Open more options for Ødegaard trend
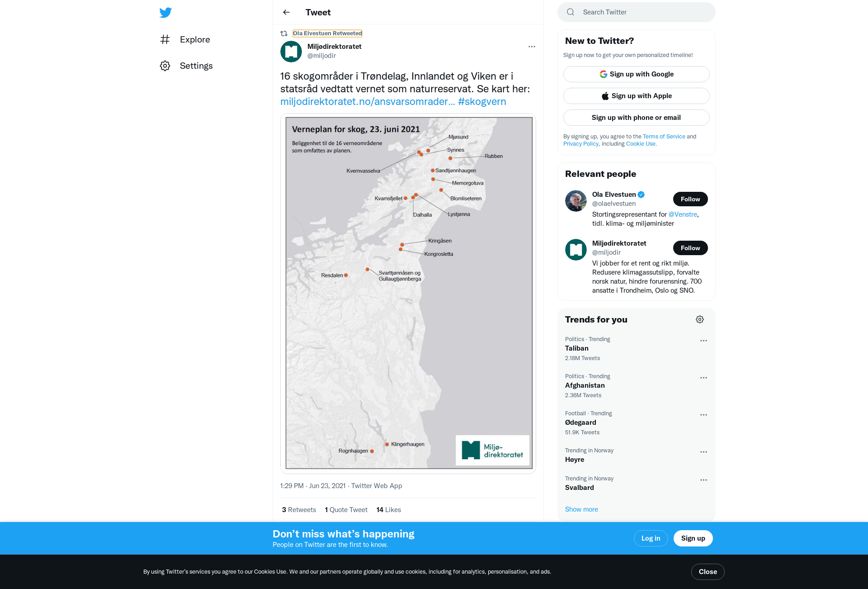The width and height of the screenshot is (868, 589). (703, 415)
